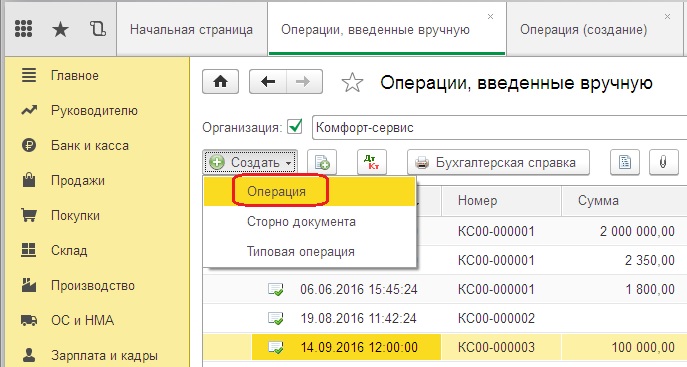Go to home page with house icon
Screen dimensions: 687x367
pos(220,81)
